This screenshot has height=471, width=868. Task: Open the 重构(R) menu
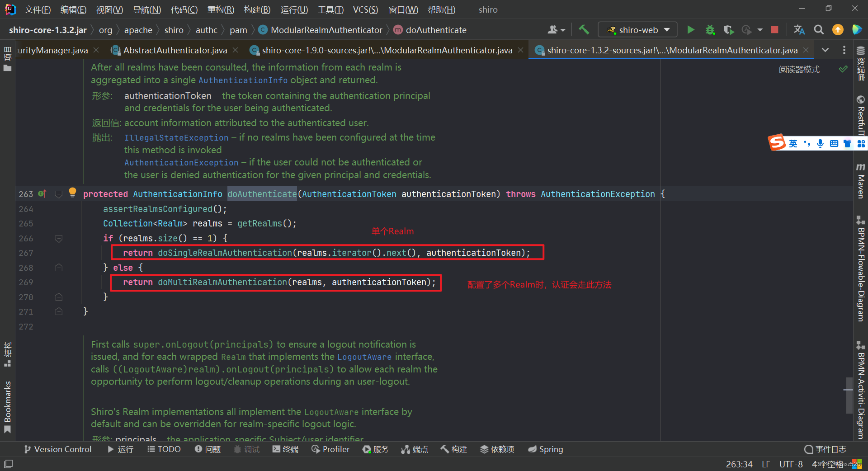[221, 9]
